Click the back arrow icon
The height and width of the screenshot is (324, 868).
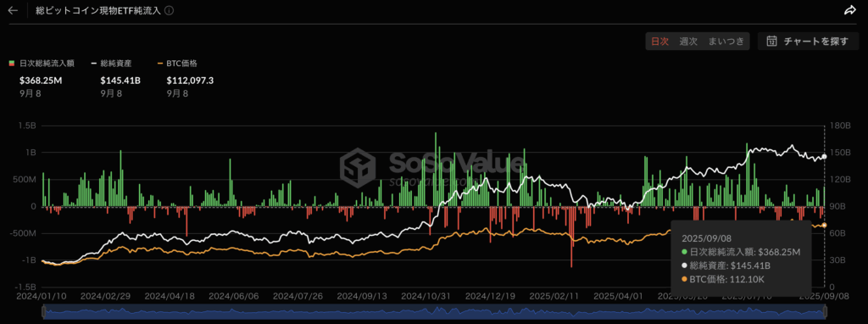click(x=13, y=10)
